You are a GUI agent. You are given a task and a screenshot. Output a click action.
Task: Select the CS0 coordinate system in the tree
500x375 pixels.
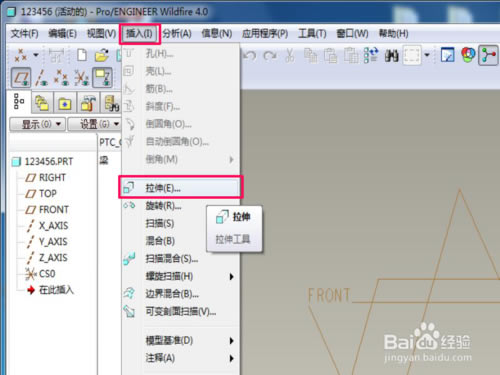[40, 274]
